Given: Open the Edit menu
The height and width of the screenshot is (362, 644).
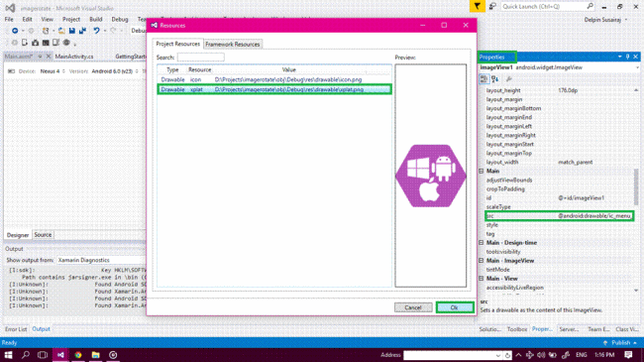Looking at the screenshot, I should [x=27, y=19].
